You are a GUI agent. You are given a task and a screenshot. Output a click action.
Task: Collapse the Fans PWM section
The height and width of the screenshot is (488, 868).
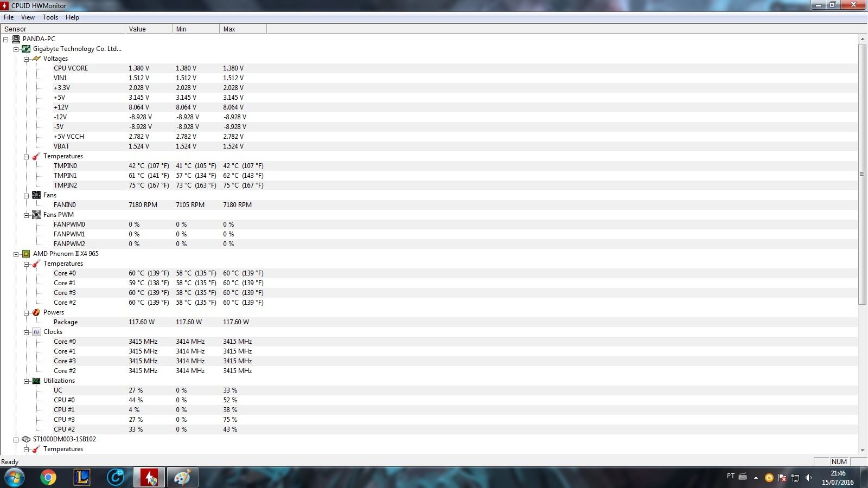(x=26, y=215)
